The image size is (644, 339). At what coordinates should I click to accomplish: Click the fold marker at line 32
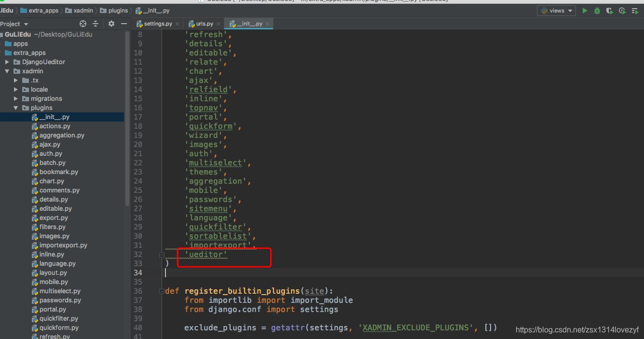point(162,255)
